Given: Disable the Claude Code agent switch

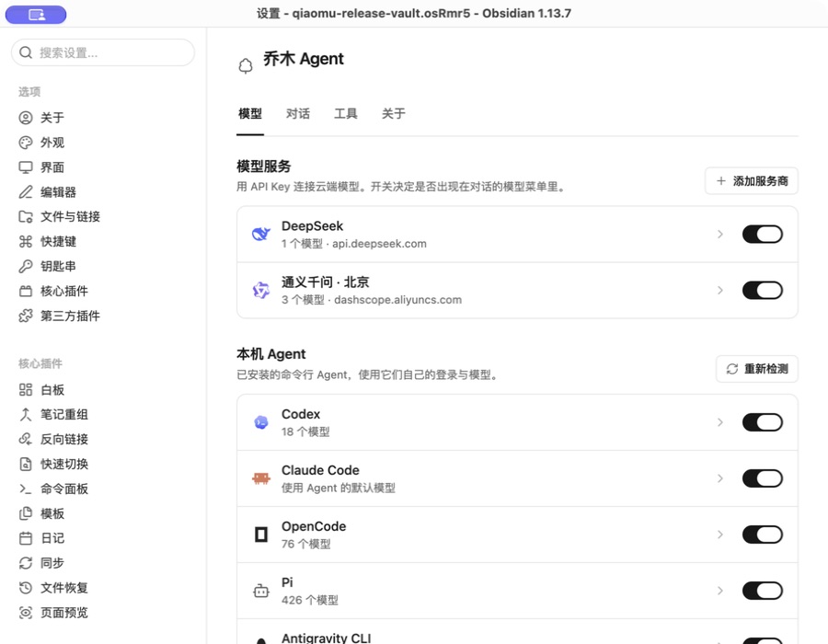Looking at the screenshot, I should pos(762,478).
